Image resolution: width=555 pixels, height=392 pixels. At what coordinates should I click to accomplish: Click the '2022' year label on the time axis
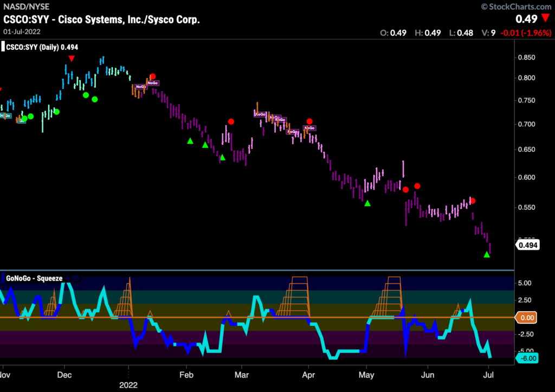[x=128, y=385]
